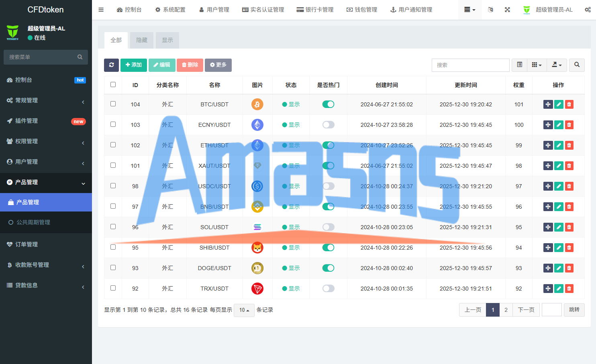Image resolution: width=596 pixels, height=364 pixels.
Task: Go to page 2 in pagination
Action: [x=506, y=310]
